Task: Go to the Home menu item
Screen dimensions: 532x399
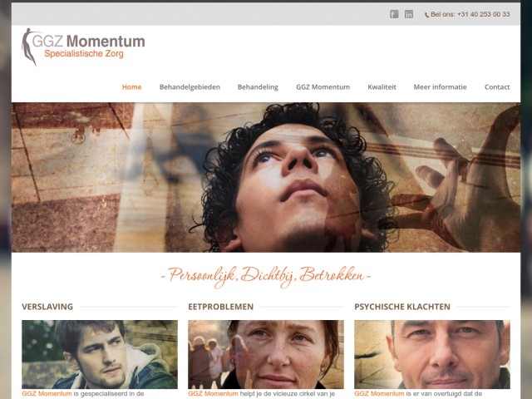Action: click(x=131, y=87)
